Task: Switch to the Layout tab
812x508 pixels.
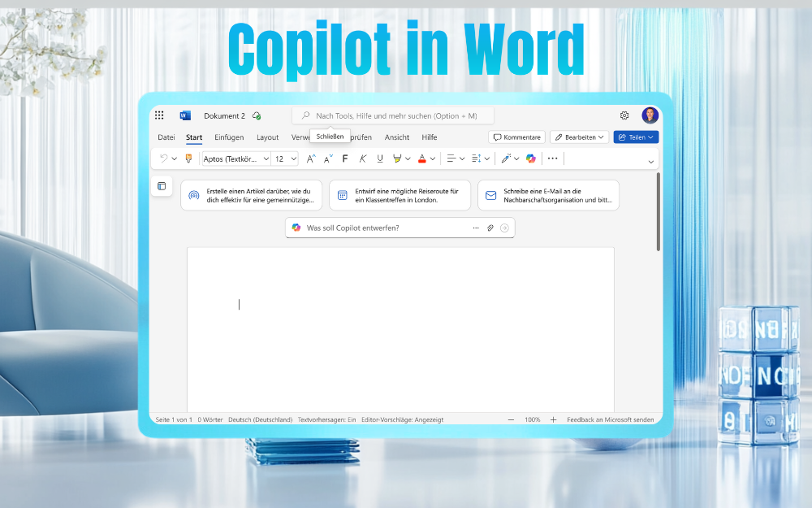Action: 268,137
